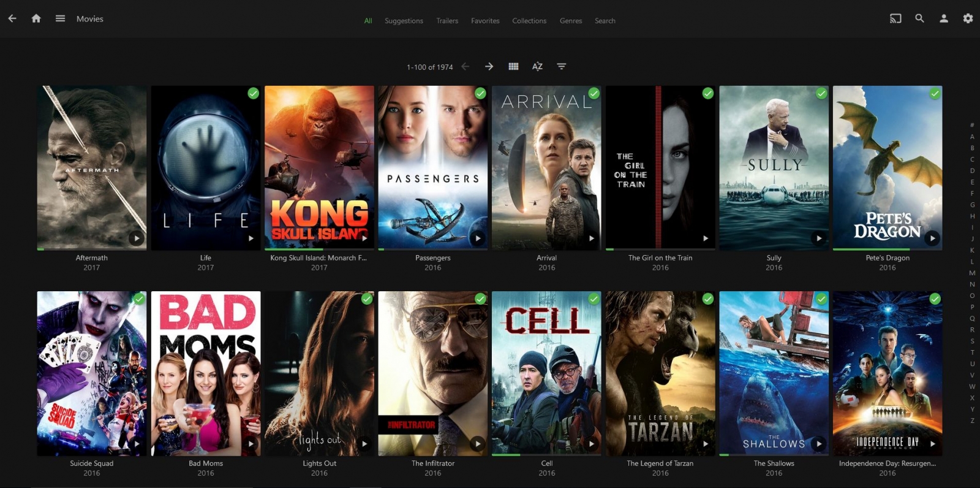The width and height of the screenshot is (980, 488).
Task: Switch to the Suggestions tab
Action: pyautogui.click(x=404, y=21)
